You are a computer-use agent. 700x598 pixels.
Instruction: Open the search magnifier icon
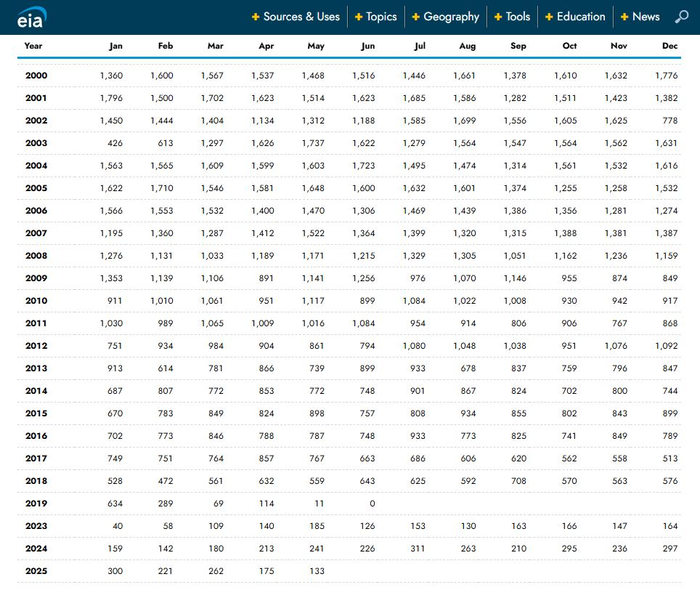click(x=681, y=17)
